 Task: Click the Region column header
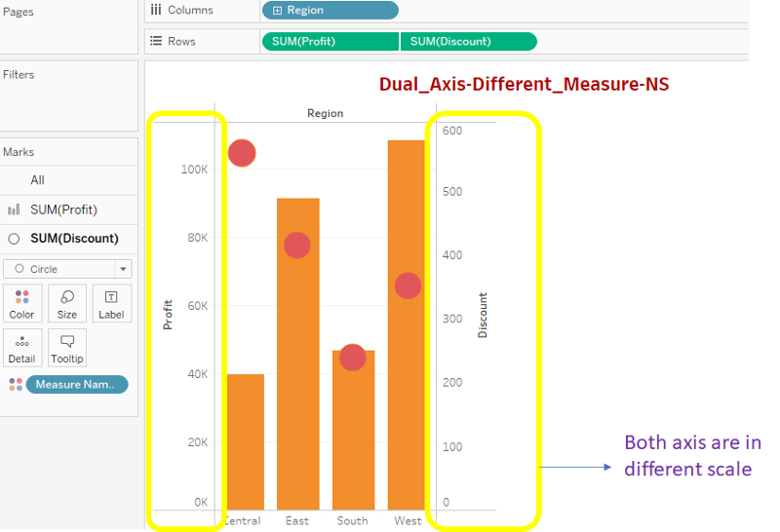(x=325, y=113)
